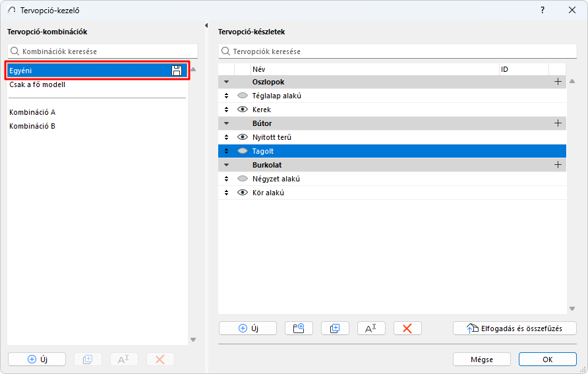The height and width of the screenshot is (374, 588).
Task: Hide the Nyitott terű option
Action: 243,137
